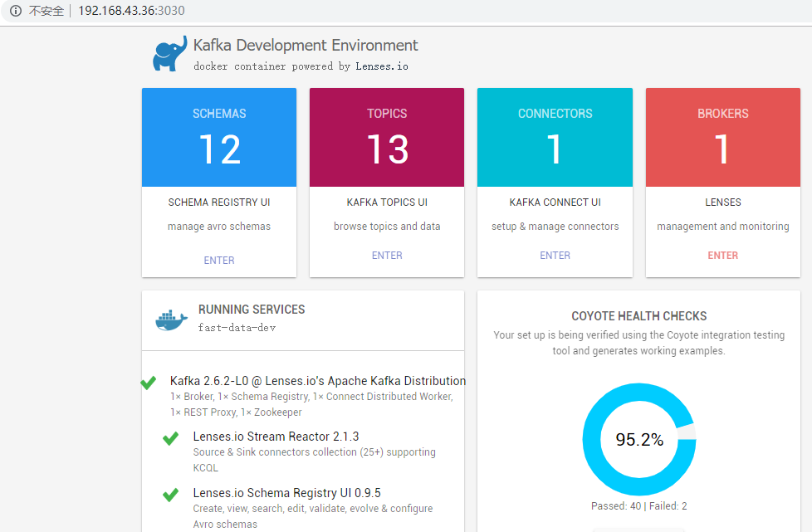Click 'Passed: 40 | Failed: 2' text
This screenshot has height=532, width=812.
639,506
